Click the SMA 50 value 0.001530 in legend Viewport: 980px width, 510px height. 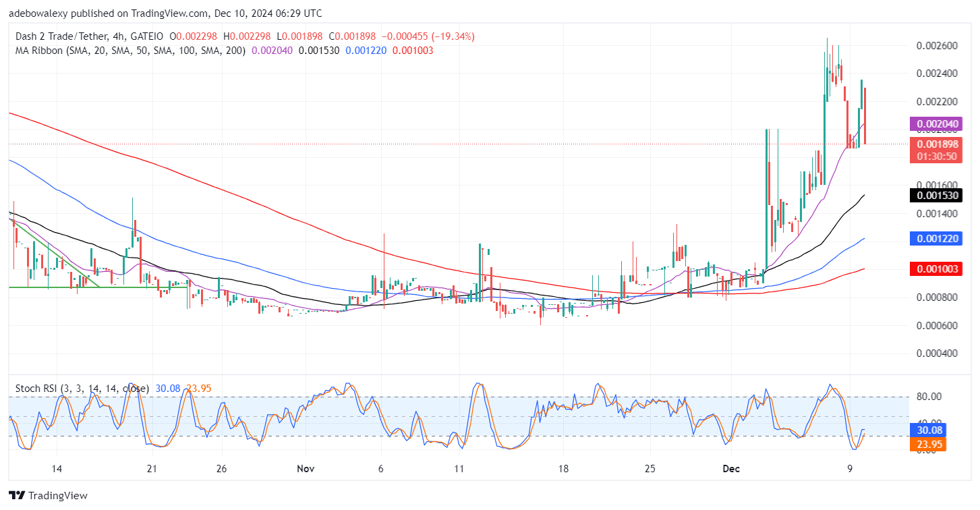coord(320,50)
